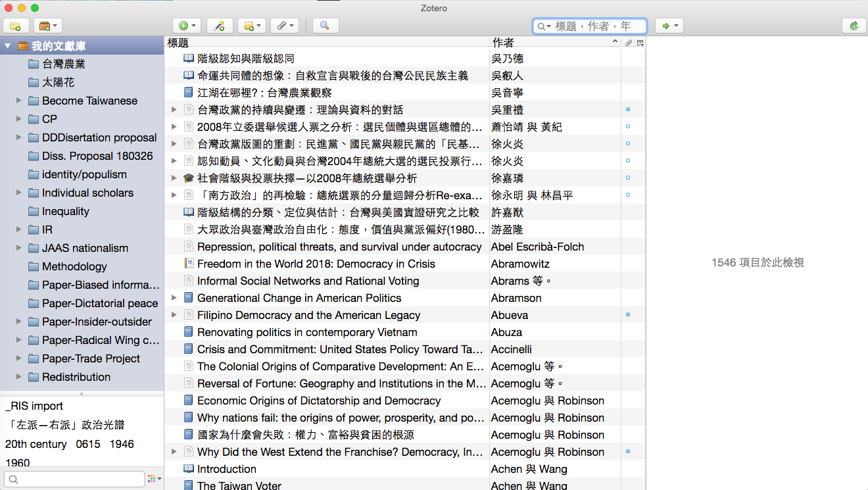Collapse the 我的文獻庫 library triangle
Image resolution: width=868 pixels, height=490 pixels.
(x=8, y=46)
